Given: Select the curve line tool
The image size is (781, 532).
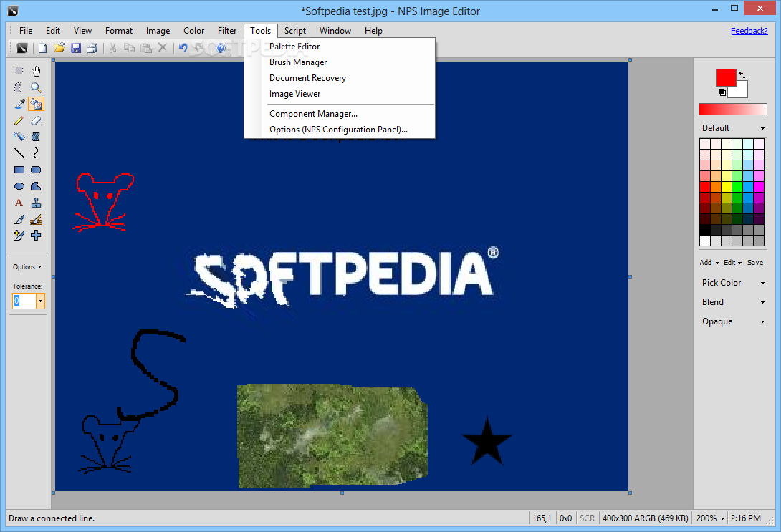Looking at the screenshot, I should click(36, 153).
